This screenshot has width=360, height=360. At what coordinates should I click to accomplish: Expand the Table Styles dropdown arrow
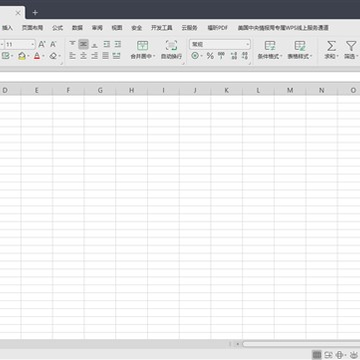pos(311,56)
